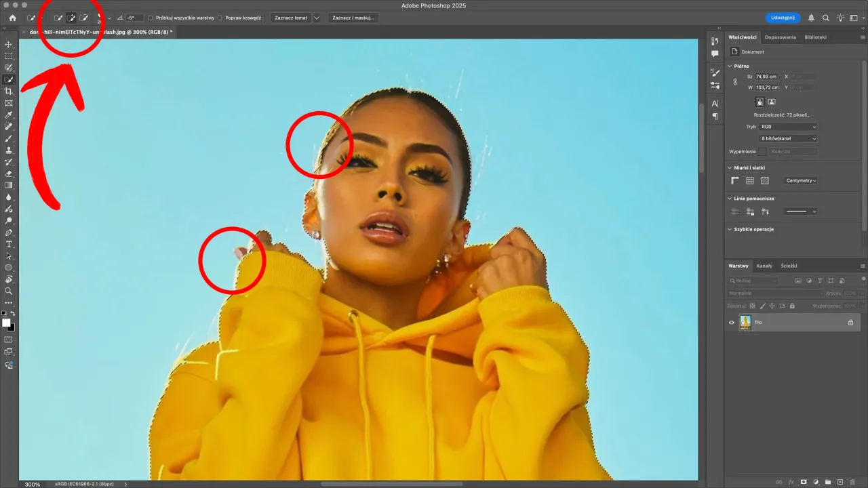Collapse the 'Płótno' section
This screenshot has height=488, width=868.
pyautogui.click(x=730, y=66)
